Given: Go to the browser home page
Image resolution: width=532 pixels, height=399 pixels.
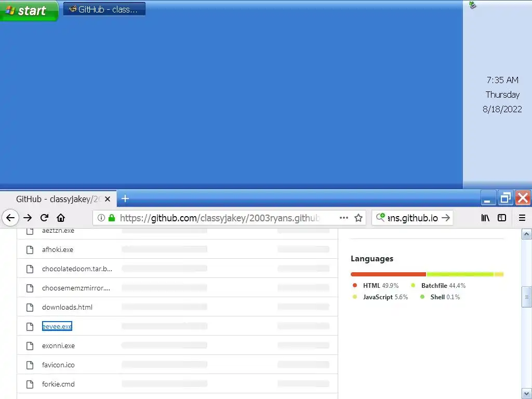Looking at the screenshot, I should 61,218.
